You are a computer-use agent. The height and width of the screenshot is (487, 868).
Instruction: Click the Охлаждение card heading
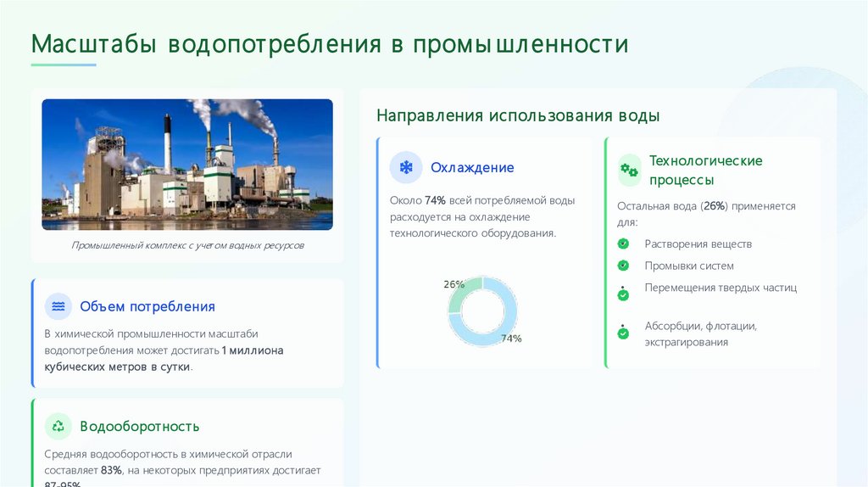click(x=472, y=167)
